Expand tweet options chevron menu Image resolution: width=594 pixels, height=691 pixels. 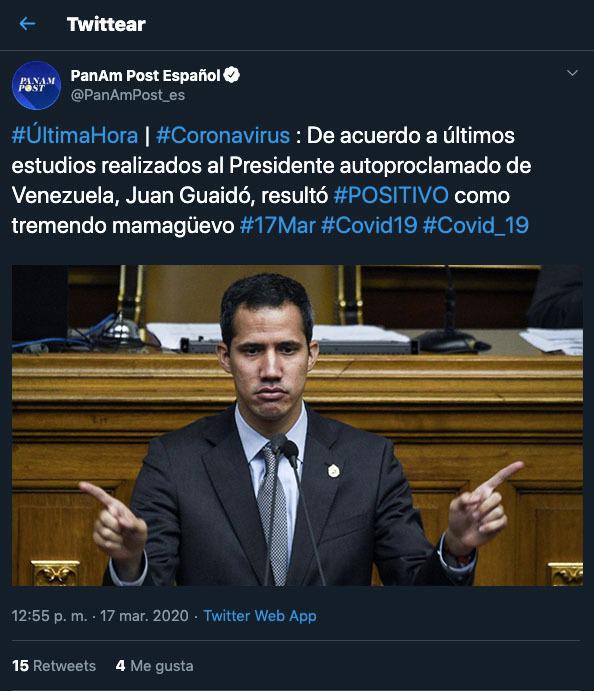tap(572, 73)
